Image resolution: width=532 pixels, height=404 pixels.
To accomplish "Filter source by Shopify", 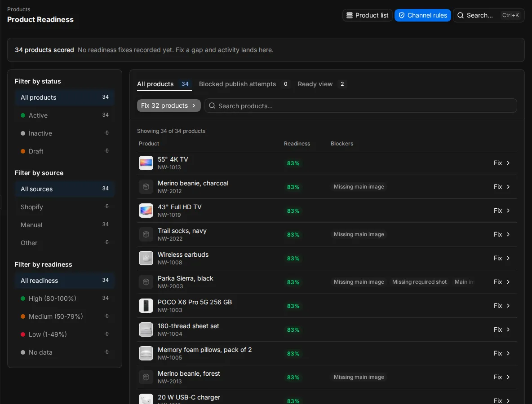I will tap(64, 207).
